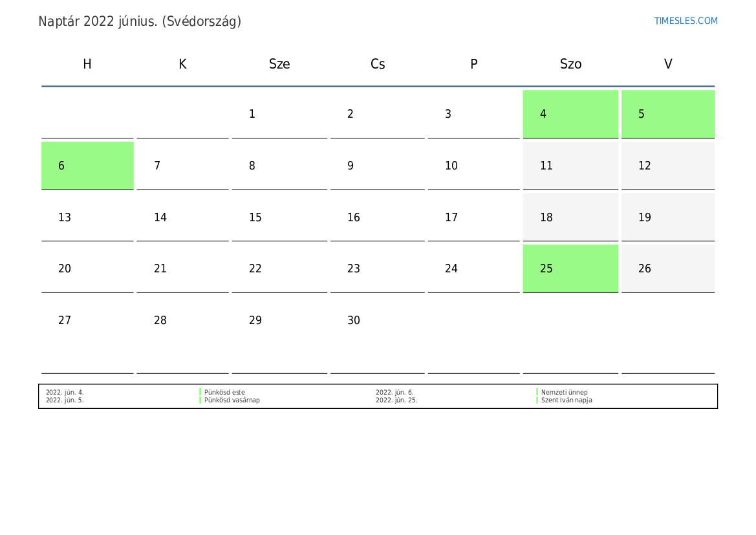Click the Cs weekday column header

pos(378,64)
